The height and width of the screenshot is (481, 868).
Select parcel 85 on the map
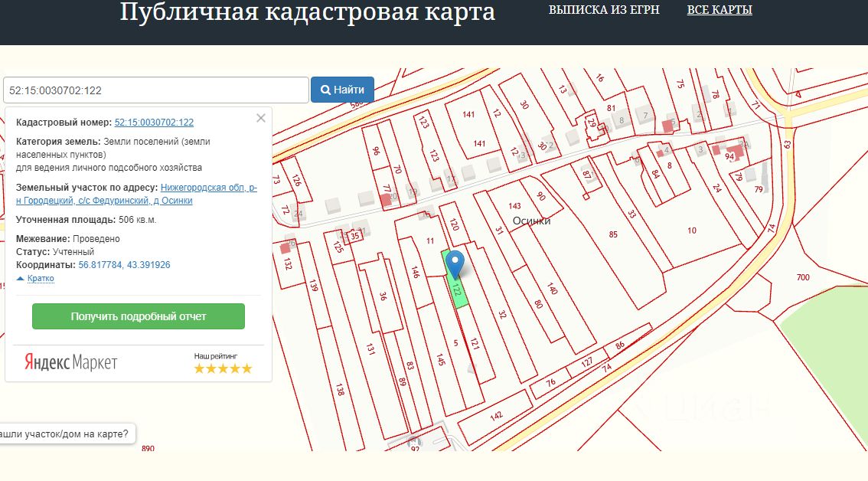(x=613, y=234)
